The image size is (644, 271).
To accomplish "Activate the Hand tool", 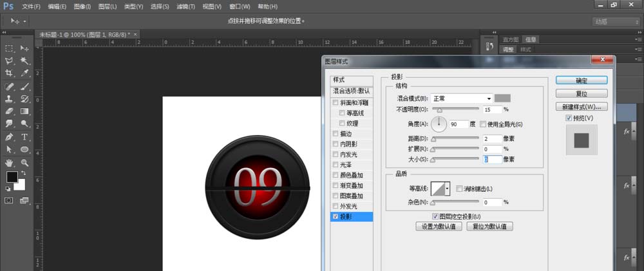I will point(10,162).
